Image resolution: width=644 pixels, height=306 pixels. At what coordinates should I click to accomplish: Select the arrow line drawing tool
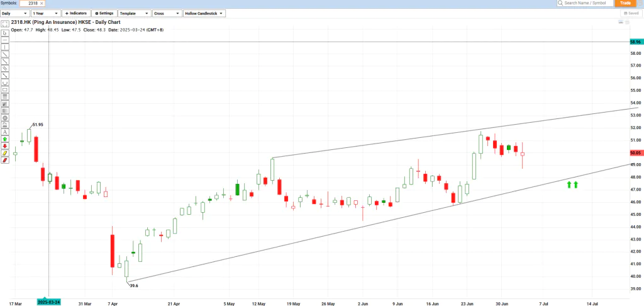(5, 75)
